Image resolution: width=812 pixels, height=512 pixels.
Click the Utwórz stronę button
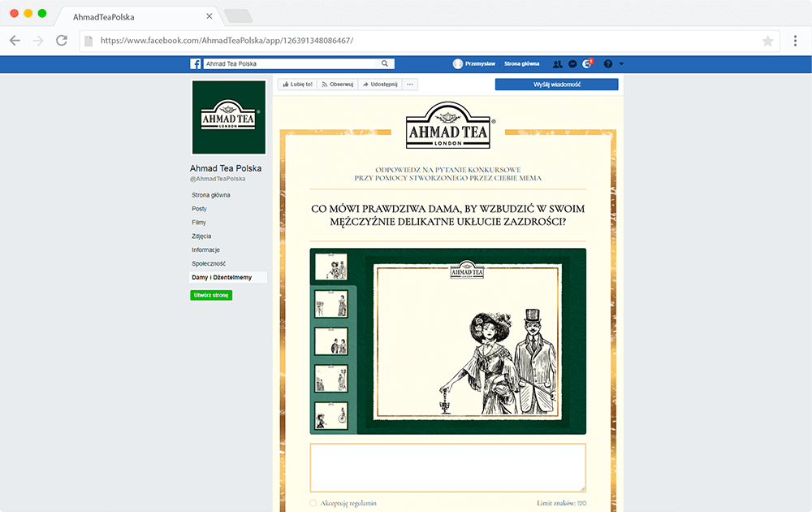pyautogui.click(x=211, y=295)
